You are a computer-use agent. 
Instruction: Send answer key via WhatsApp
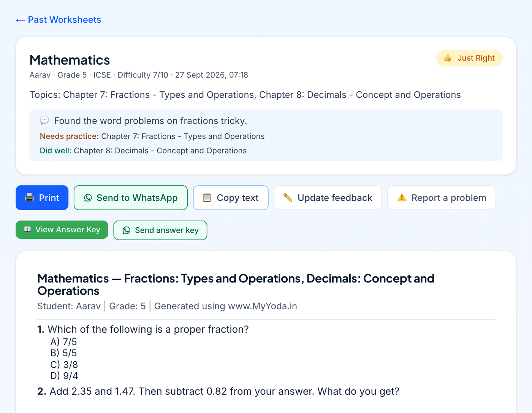(x=160, y=230)
